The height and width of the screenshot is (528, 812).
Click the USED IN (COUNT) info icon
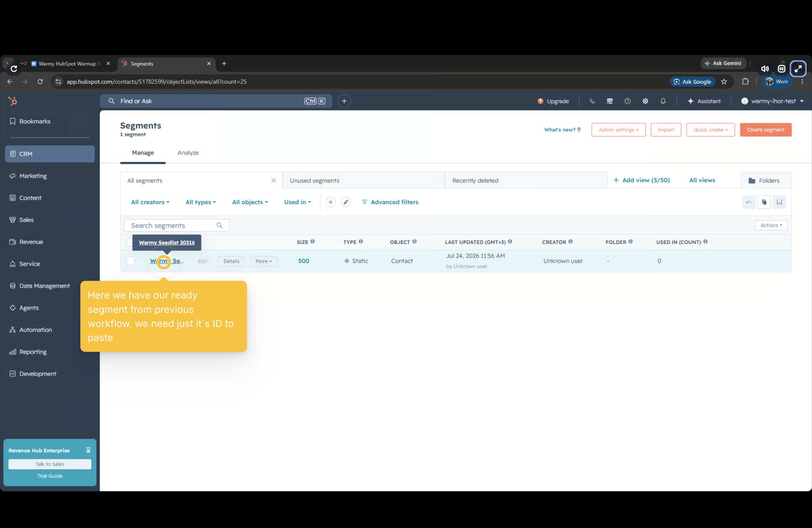(x=705, y=241)
